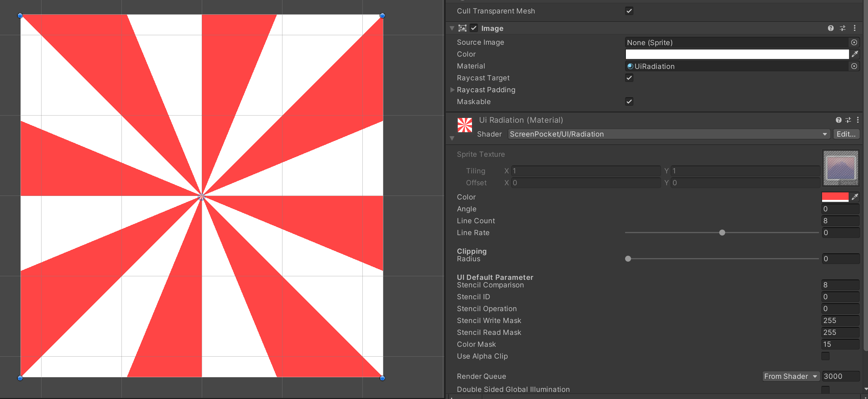The image size is (868, 399).
Task: Click the Render Queue value field
Action: pos(840,376)
